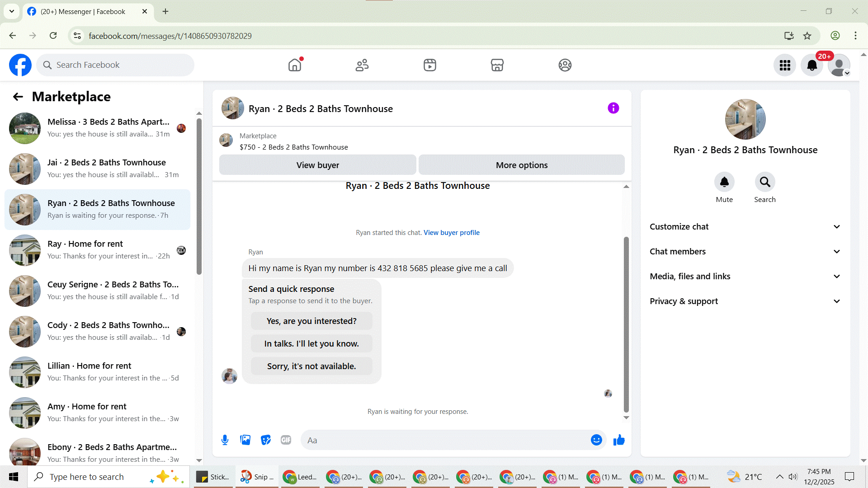Open the emoji picker in message box
Image resolution: width=868 pixels, height=488 pixels.
(596, 440)
